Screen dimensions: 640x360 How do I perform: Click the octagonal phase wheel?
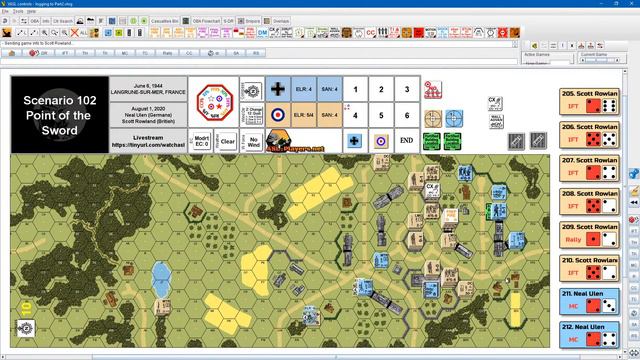(215, 102)
